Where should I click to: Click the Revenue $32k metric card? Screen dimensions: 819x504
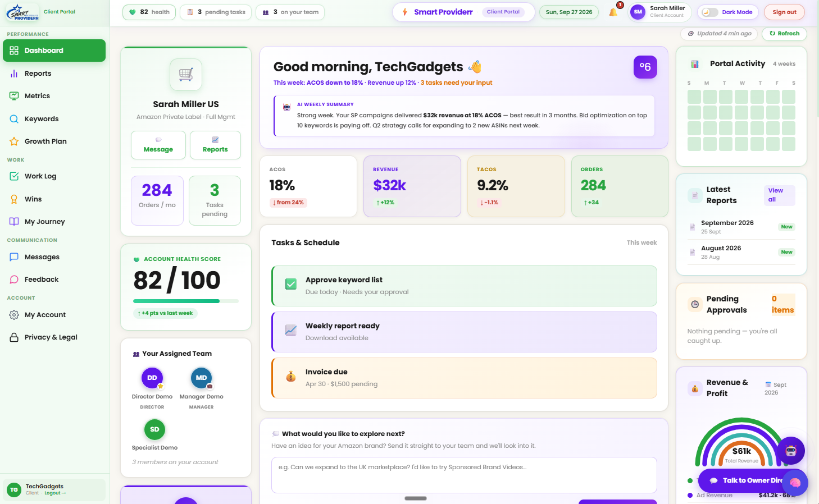pyautogui.click(x=412, y=186)
